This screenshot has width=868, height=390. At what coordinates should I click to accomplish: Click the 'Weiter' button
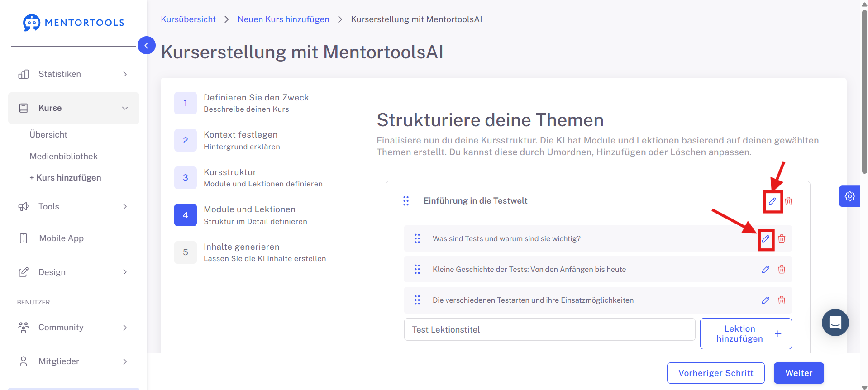(799, 373)
